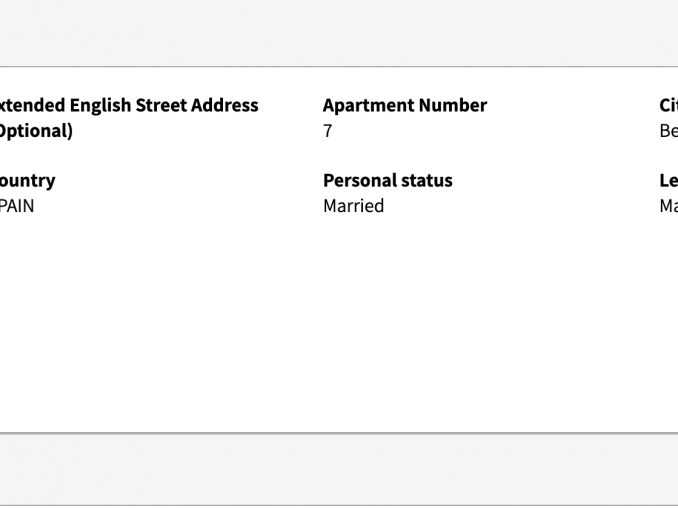
Task: Select the apartment number value 7
Action: click(328, 131)
